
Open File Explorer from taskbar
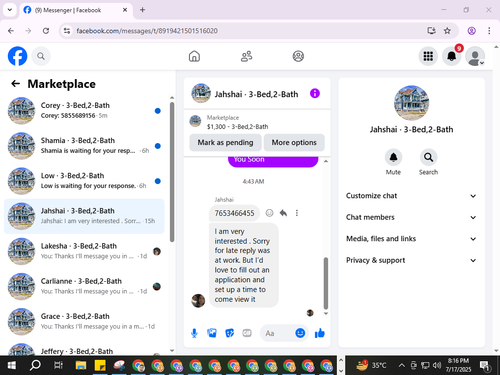(81, 366)
